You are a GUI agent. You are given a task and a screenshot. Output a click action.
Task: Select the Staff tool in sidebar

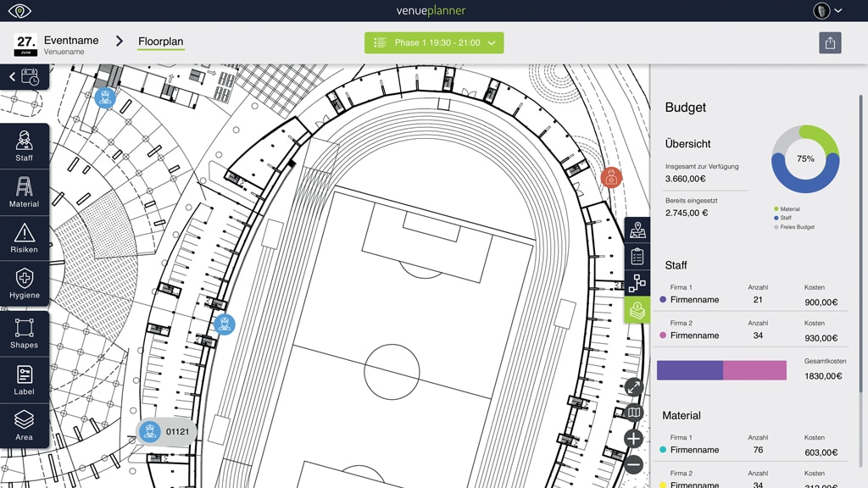pyautogui.click(x=24, y=146)
